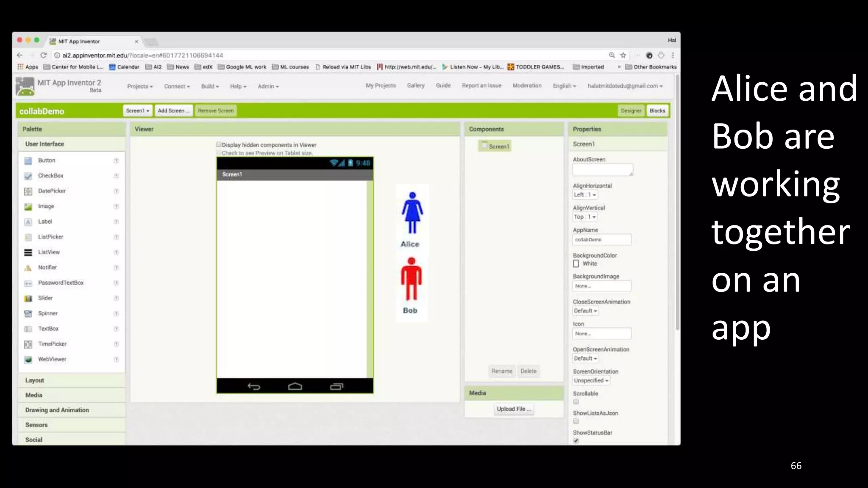This screenshot has height=488, width=868.
Task: Select the TimePicker component icon
Action: click(28, 344)
